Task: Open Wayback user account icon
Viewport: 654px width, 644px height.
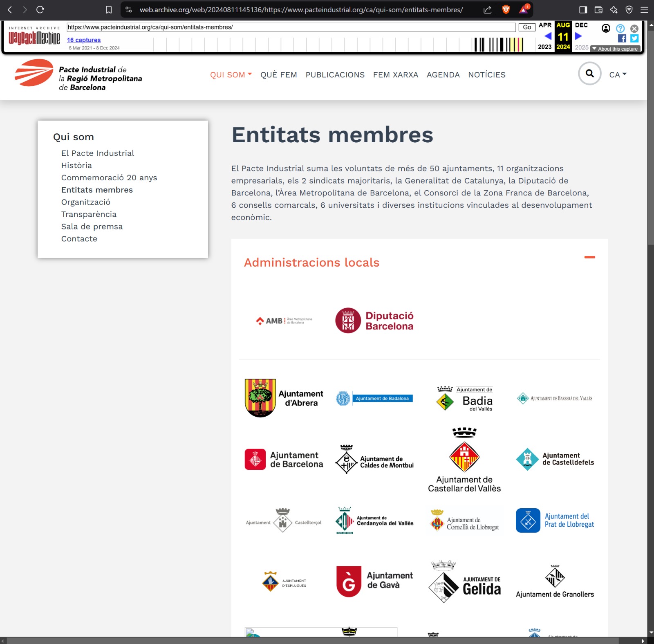Action: [606, 28]
